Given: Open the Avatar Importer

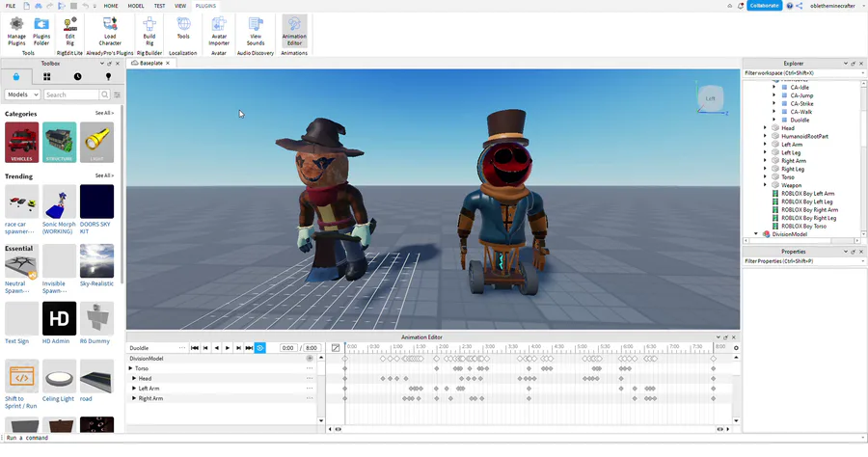Looking at the screenshot, I should (219, 31).
